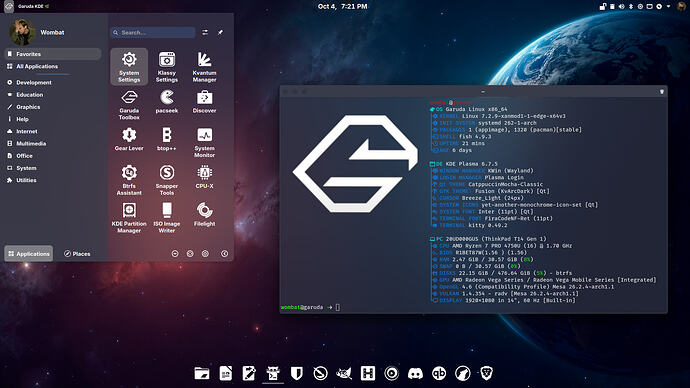Open Office category

(52, 156)
